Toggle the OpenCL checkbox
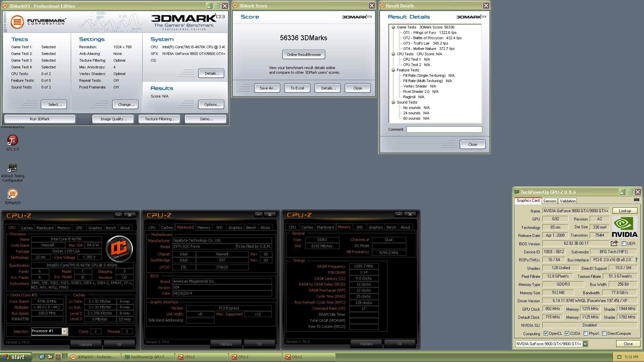Viewport: 644px width, 362px height. click(546, 334)
